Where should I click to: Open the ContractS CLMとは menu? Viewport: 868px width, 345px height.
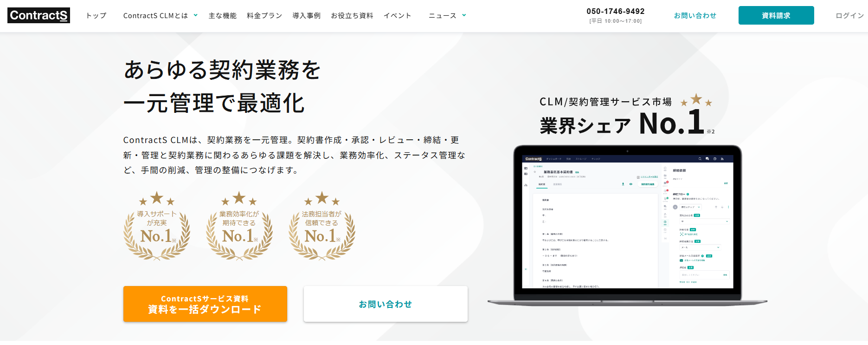[x=155, y=16]
